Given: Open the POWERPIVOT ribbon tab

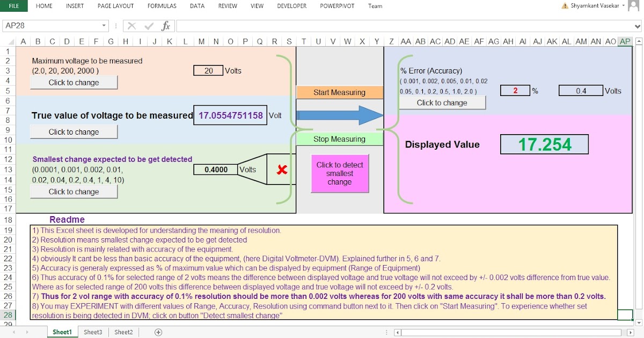Looking at the screenshot, I should tap(338, 6).
